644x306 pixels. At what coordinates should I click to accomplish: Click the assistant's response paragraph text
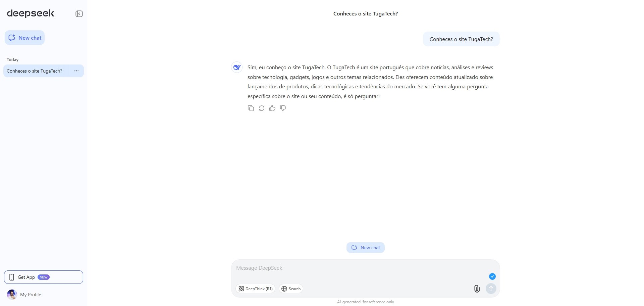click(x=370, y=82)
